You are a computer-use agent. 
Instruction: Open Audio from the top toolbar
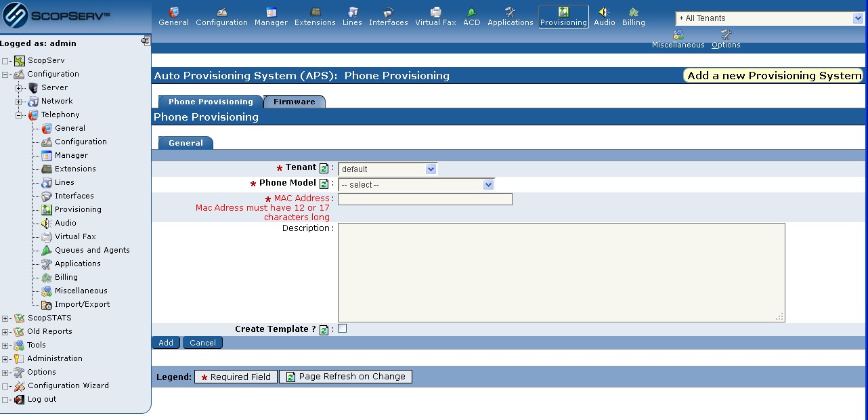point(605,17)
